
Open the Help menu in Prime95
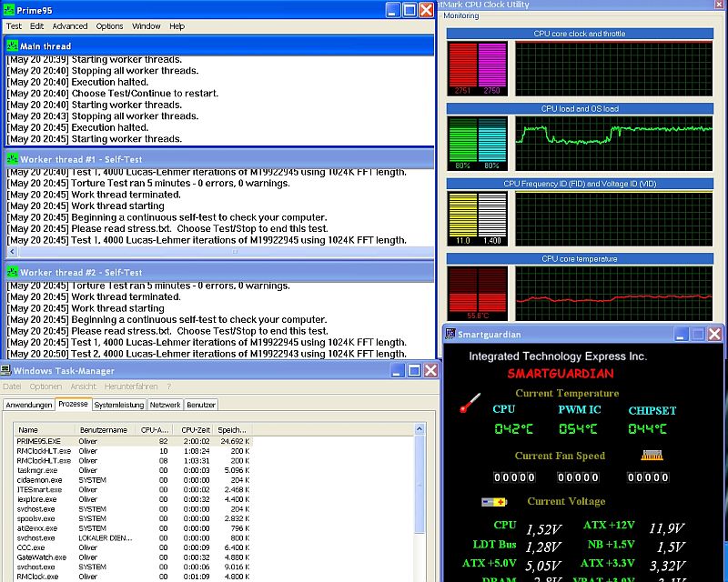[177, 26]
